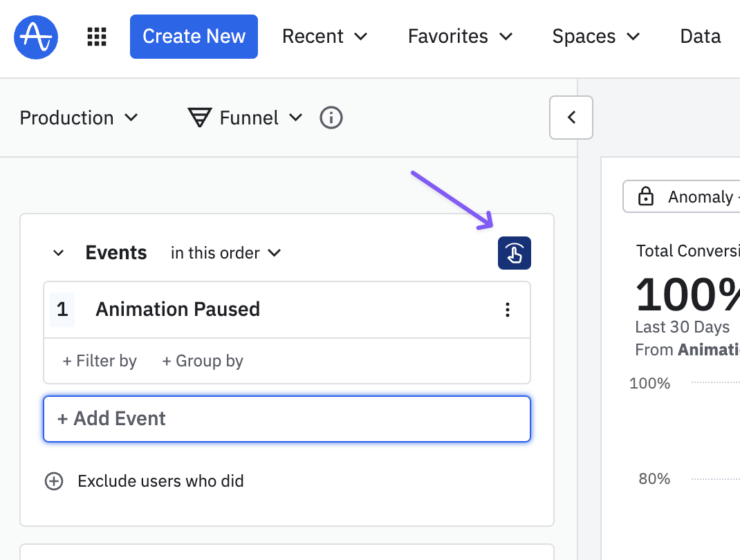This screenshot has height=560, width=740.
Task: Open the Recent dropdown menu
Action: point(324,37)
